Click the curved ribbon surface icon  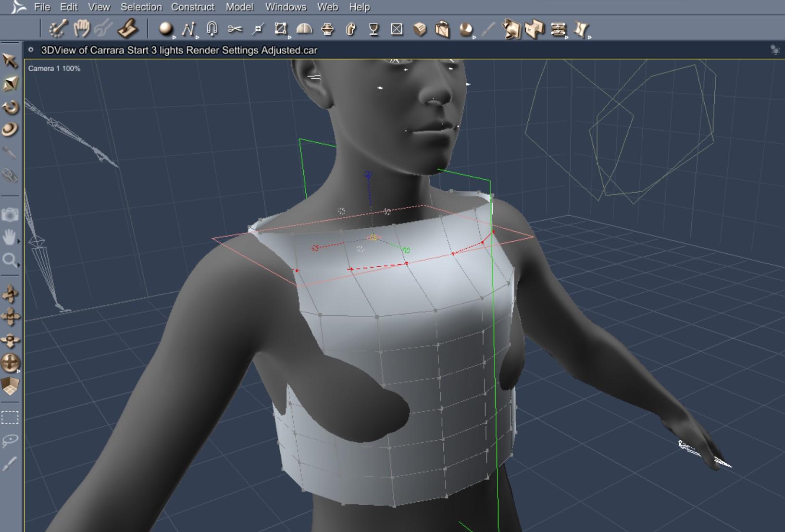581,29
